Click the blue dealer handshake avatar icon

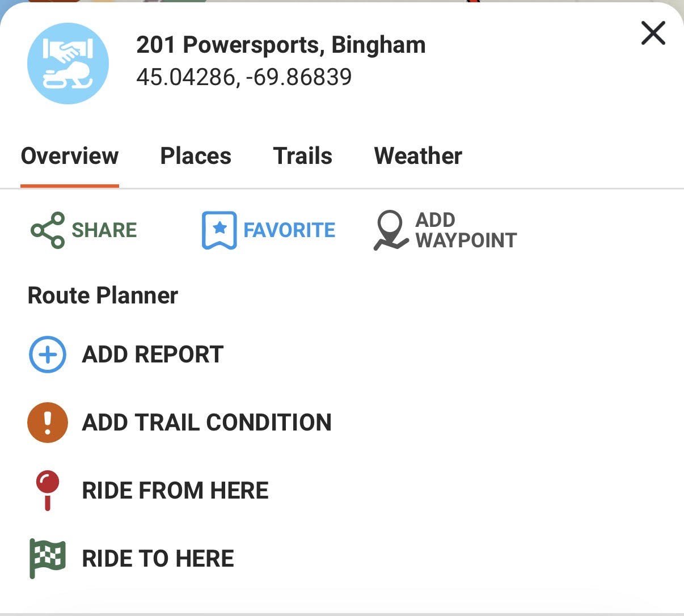(67, 64)
